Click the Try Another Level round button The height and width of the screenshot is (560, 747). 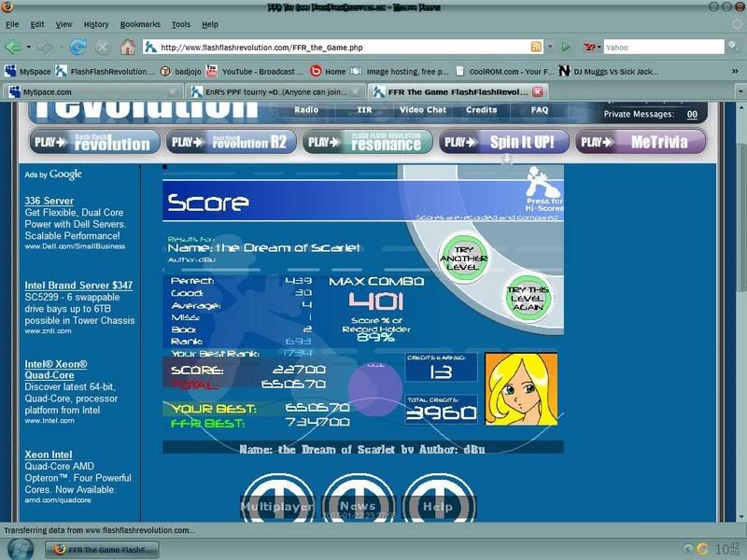464,258
